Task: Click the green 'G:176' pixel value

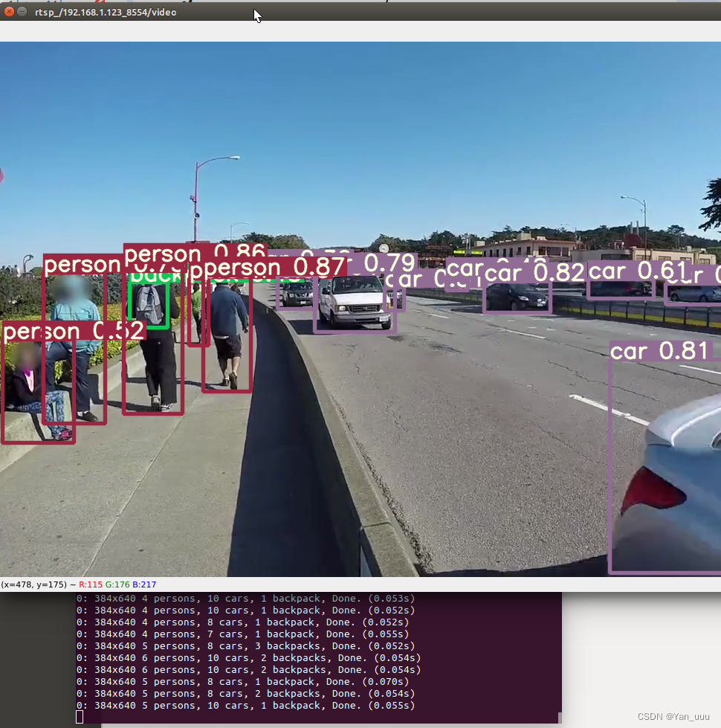Action: click(x=117, y=584)
